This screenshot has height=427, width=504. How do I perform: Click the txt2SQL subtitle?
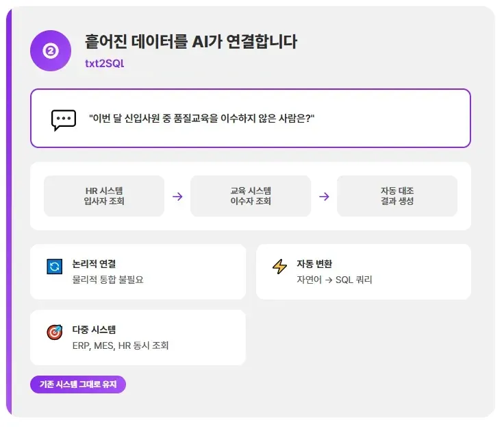[x=105, y=63]
